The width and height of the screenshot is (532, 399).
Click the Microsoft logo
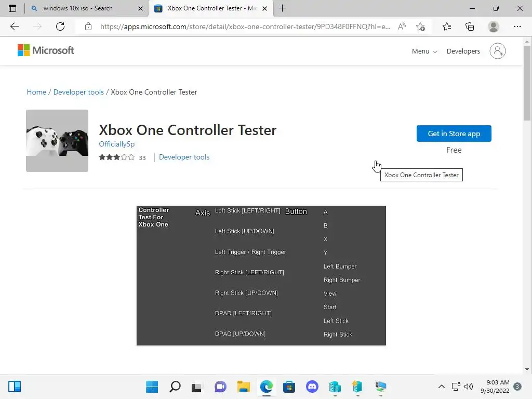(x=46, y=50)
